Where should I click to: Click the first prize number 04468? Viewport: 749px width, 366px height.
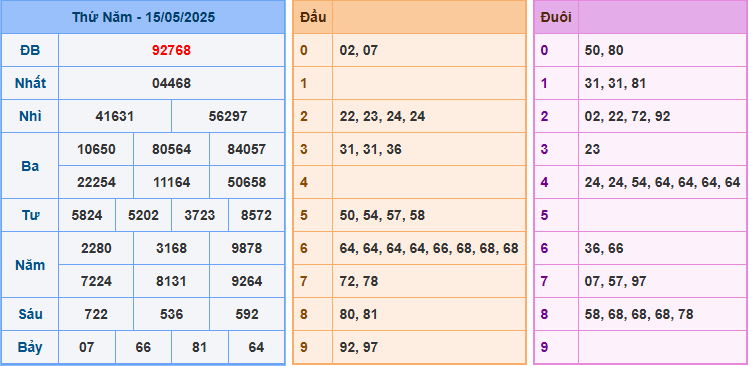(x=171, y=83)
